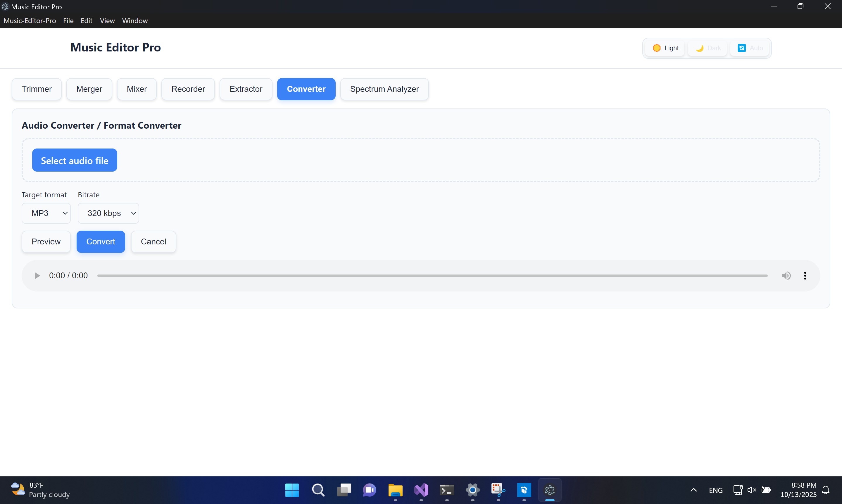This screenshot has height=504, width=842.
Task: Open the weather widget showing 83°F
Action: click(40, 490)
